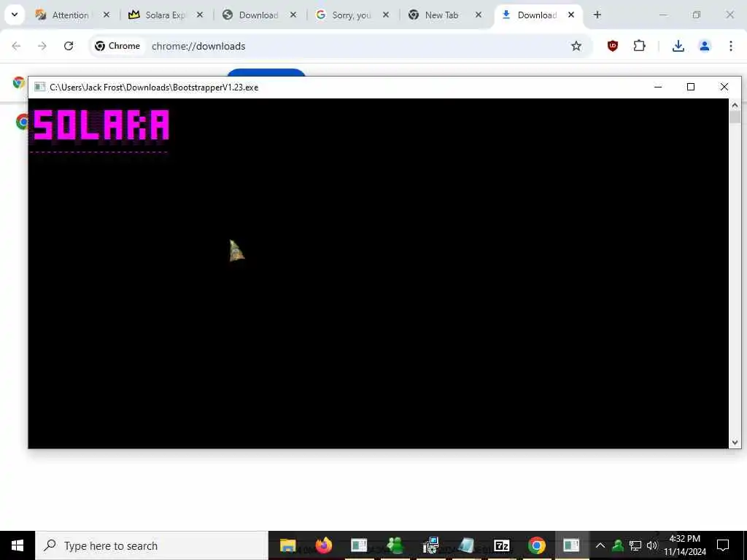Click the console scrollbar up arrow
This screenshot has width=747, height=560.
[x=735, y=105]
